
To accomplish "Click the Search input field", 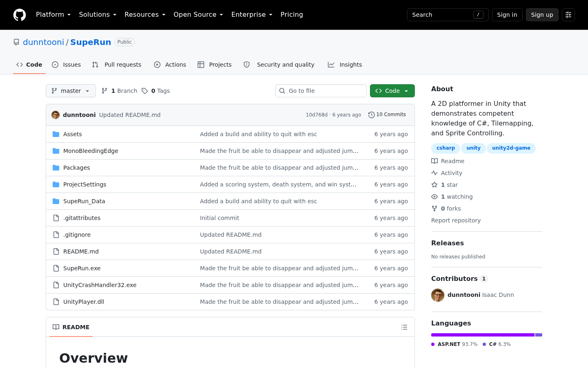I will [x=448, y=15].
